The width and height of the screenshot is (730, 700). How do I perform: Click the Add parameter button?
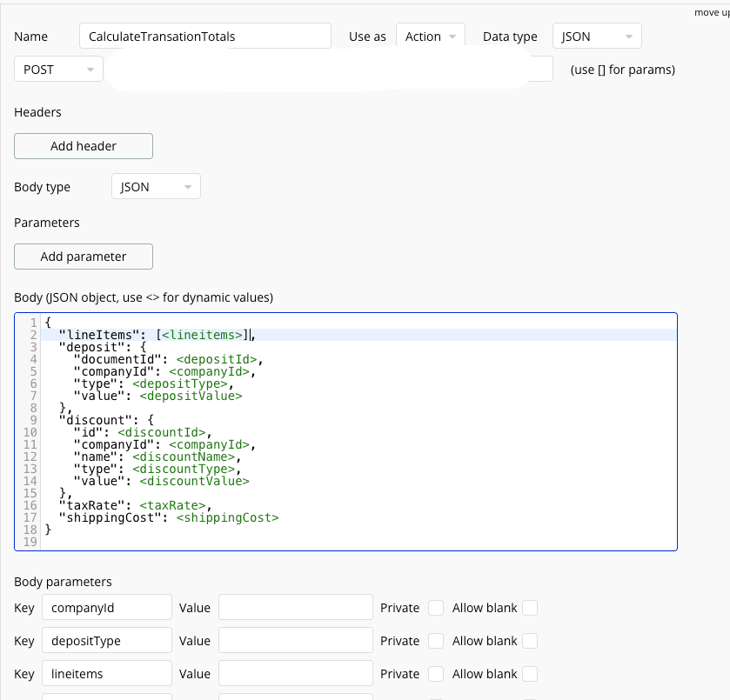pyautogui.click(x=83, y=256)
